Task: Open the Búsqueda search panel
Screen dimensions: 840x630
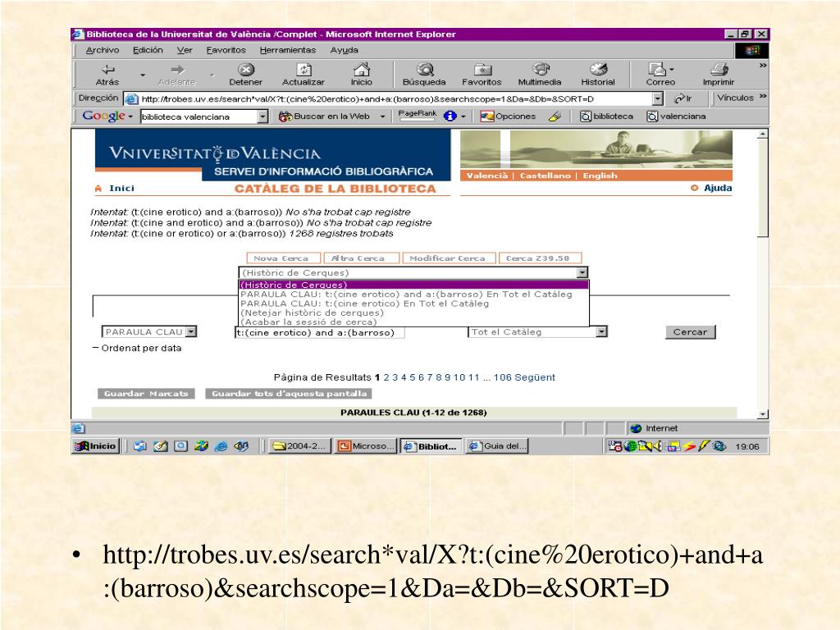Action: pos(424,75)
